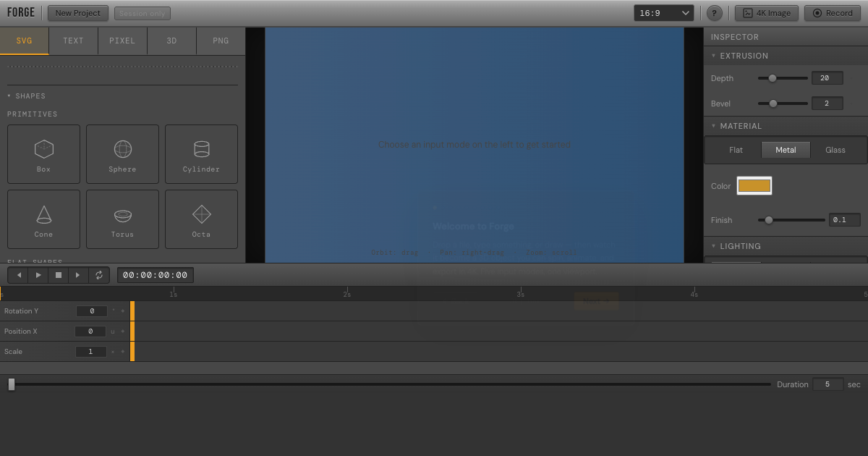Viewport: 868px width, 456px height.
Task: Add a Sphere primitive shape
Action: 122,154
